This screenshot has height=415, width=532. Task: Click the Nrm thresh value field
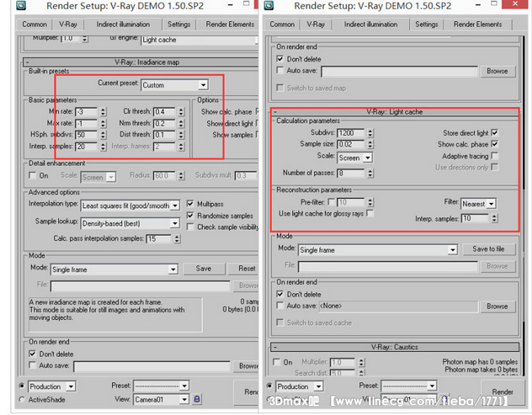165,123
